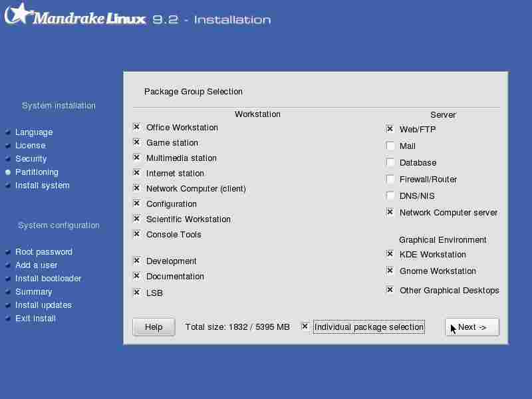Click the Graphical Environment heading
The image size is (532, 399).
point(443,240)
